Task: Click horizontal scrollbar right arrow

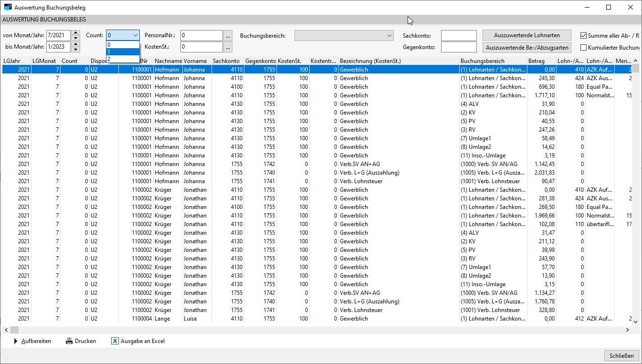Action: 628,330
